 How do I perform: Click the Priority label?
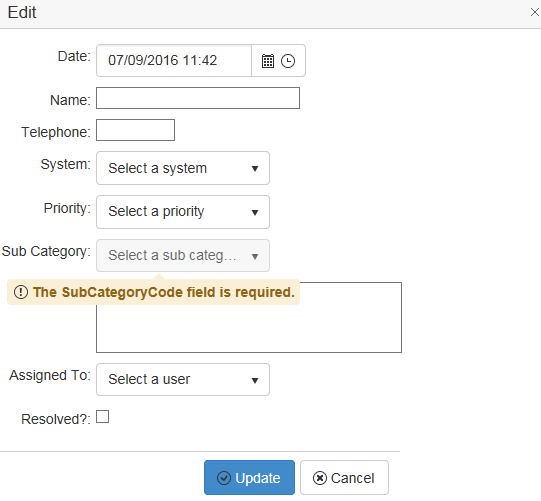coord(67,208)
